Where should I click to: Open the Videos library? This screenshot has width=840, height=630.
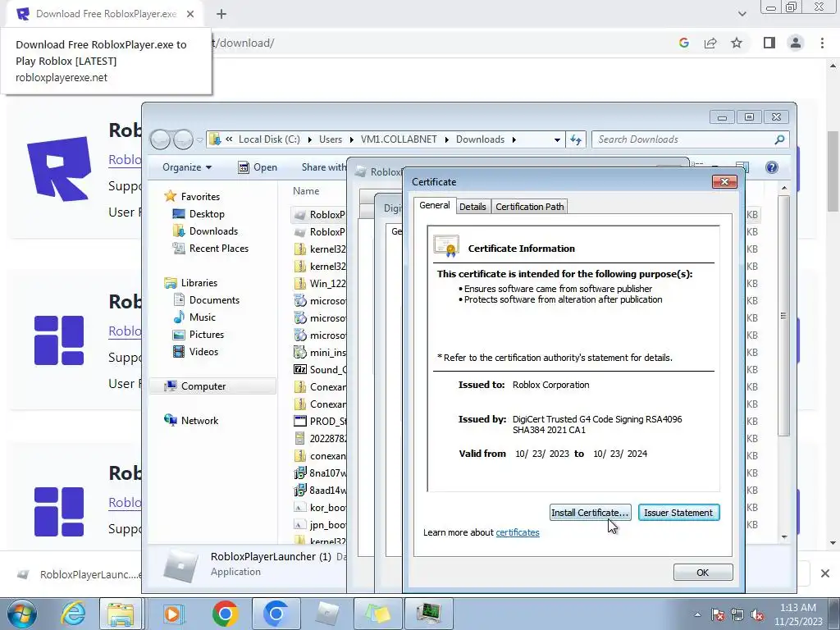pyautogui.click(x=203, y=351)
